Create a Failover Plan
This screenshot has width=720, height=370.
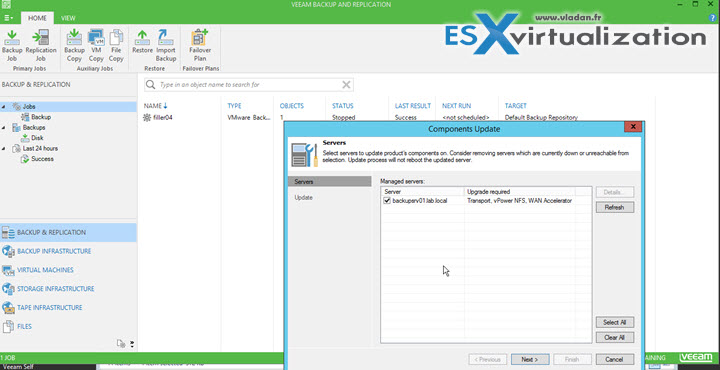click(x=200, y=46)
